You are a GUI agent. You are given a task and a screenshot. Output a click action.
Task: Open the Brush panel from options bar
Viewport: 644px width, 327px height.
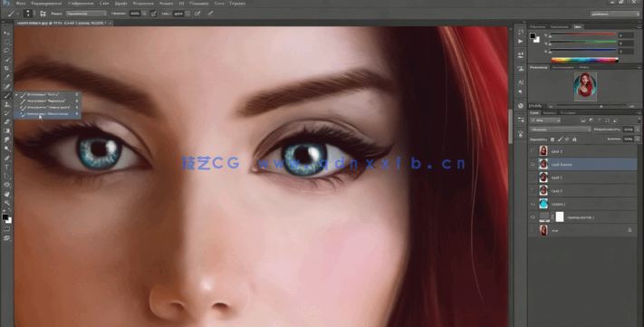pyautogui.click(x=43, y=14)
